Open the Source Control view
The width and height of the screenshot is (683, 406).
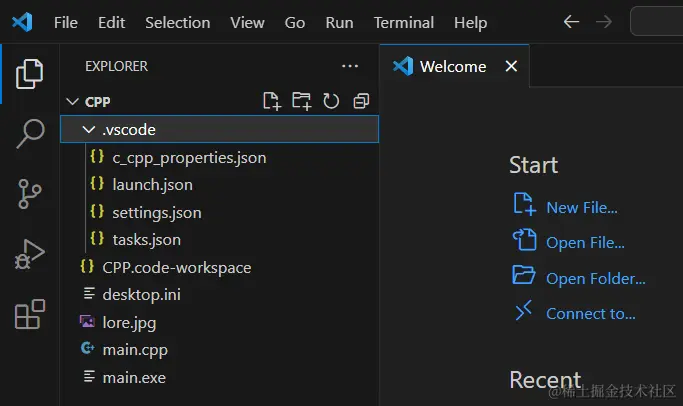point(30,194)
